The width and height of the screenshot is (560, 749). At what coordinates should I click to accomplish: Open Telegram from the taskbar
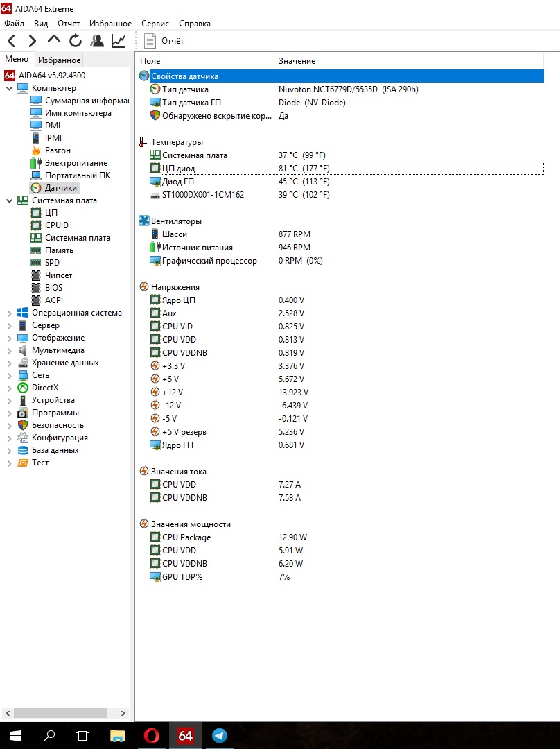pos(220,736)
